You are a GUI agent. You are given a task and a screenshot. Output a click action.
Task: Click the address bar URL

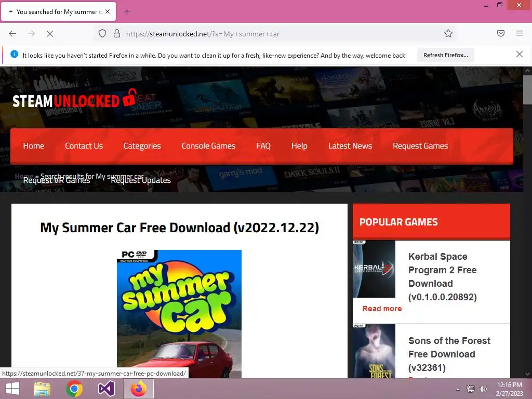[203, 34]
